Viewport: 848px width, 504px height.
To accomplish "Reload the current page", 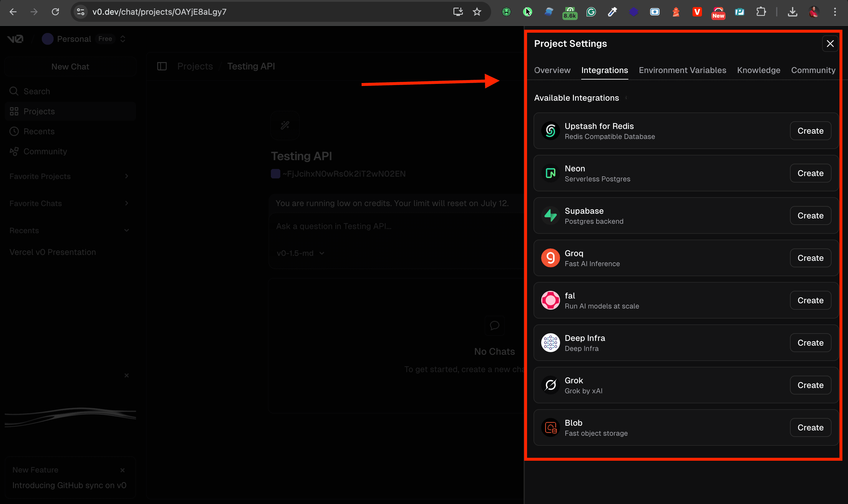I will [x=55, y=12].
